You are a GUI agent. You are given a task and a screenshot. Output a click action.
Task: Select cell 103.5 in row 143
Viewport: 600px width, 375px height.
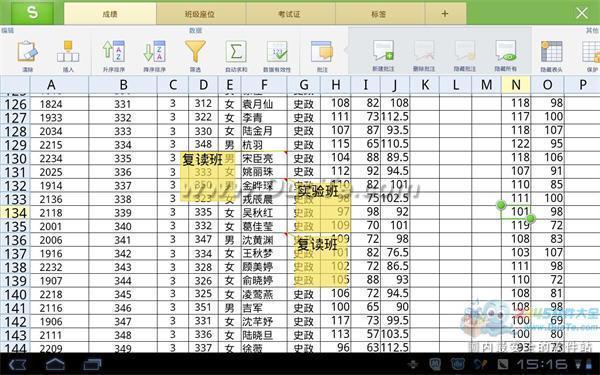click(395, 334)
